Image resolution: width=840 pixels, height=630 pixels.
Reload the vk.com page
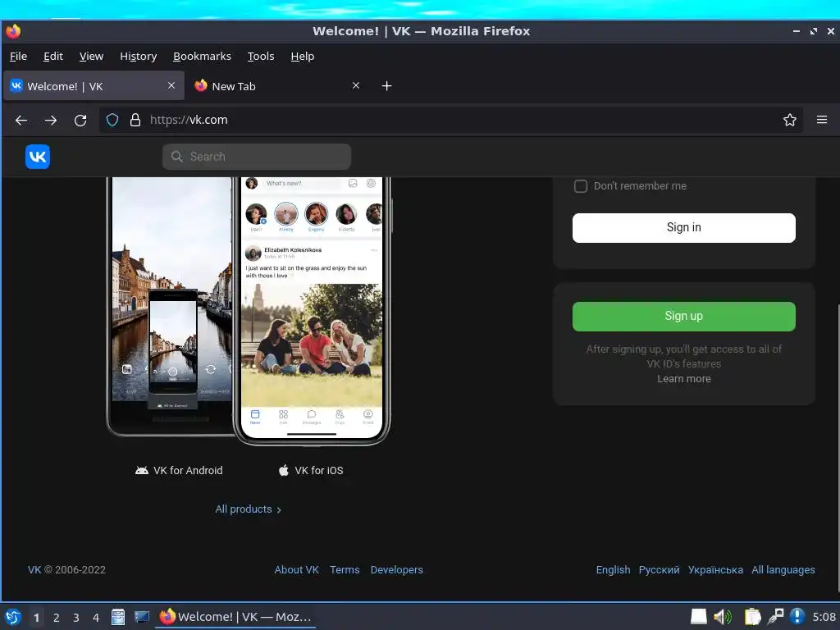(80, 120)
